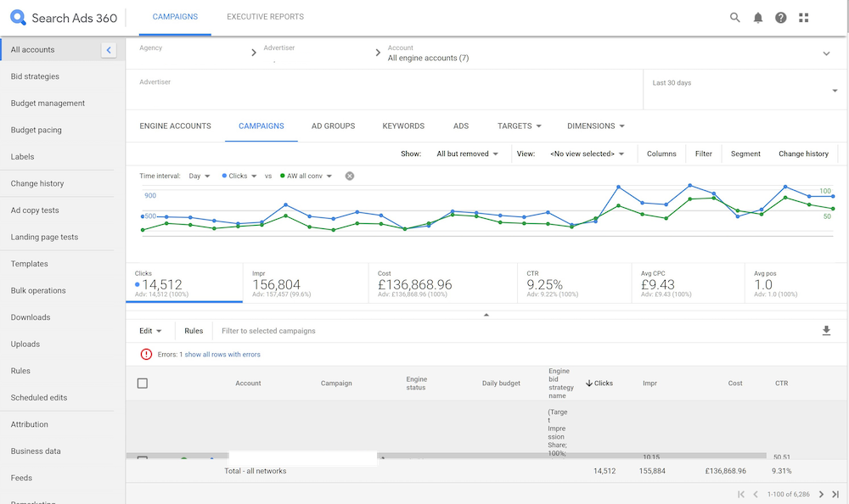
Task: Click the Segment button
Action: click(x=745, y=154)
